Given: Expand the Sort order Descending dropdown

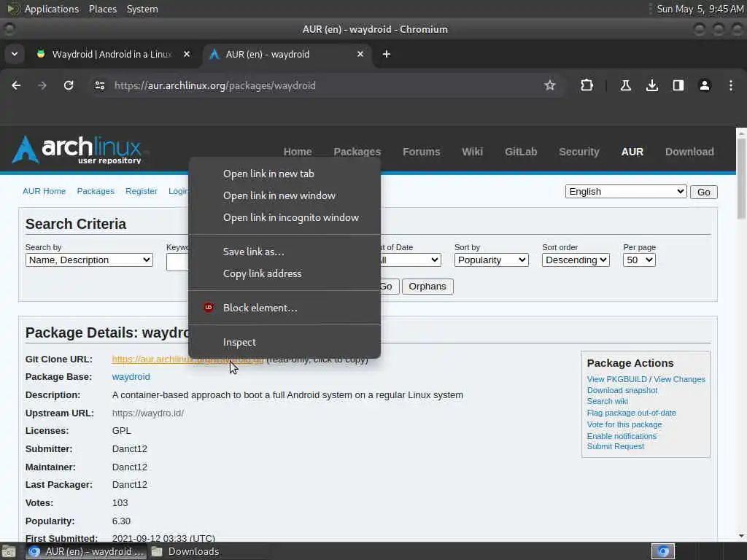Looking at the screenshot, I should click(x=576, y=260).
